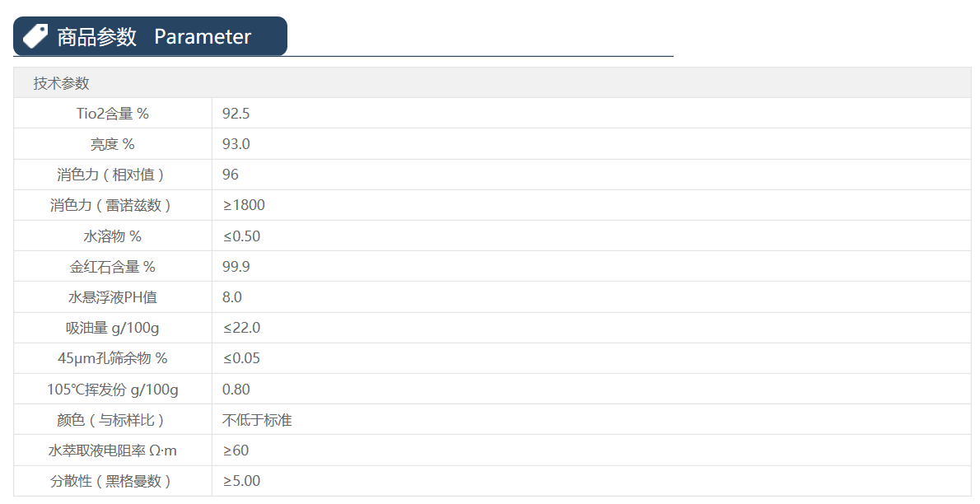Screen dimensions: 980x504
Task: Click the 105℃挥发份 g/100g label
Action: click(x=113, y=390)
